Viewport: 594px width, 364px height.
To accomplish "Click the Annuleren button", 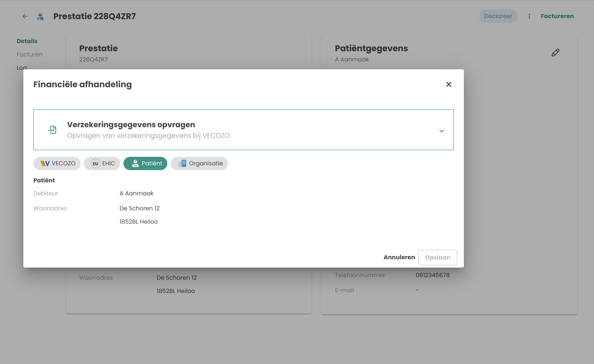I will pyautogui.click(x=399, y=257).
